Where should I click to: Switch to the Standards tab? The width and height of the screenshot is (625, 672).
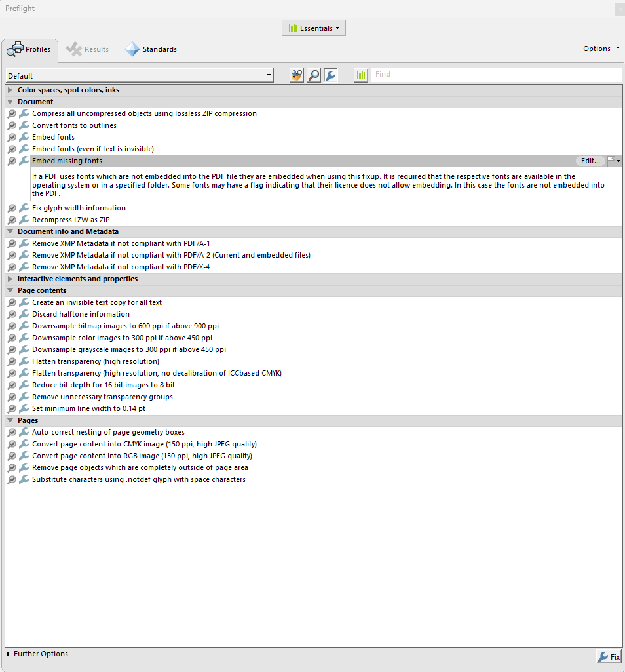[x=151, y=49]
